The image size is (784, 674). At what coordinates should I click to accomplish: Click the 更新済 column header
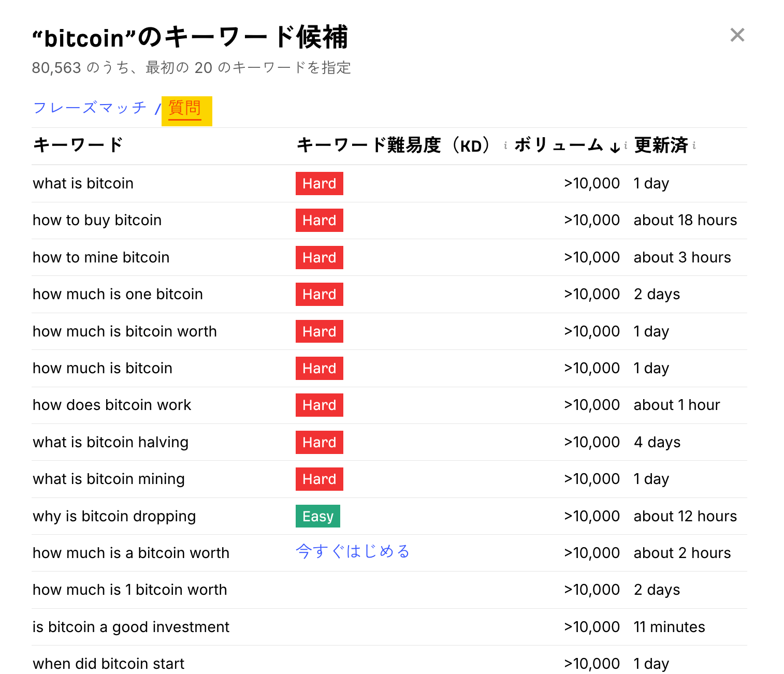tap(661, 145)
